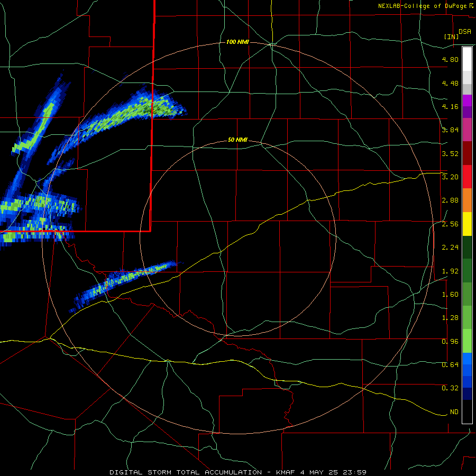Image resolution: width=476 pixels, height=476 pixels.
Task: Pick the dark red legend swatch
Action: pyautogui.click(x=467, y=153)
